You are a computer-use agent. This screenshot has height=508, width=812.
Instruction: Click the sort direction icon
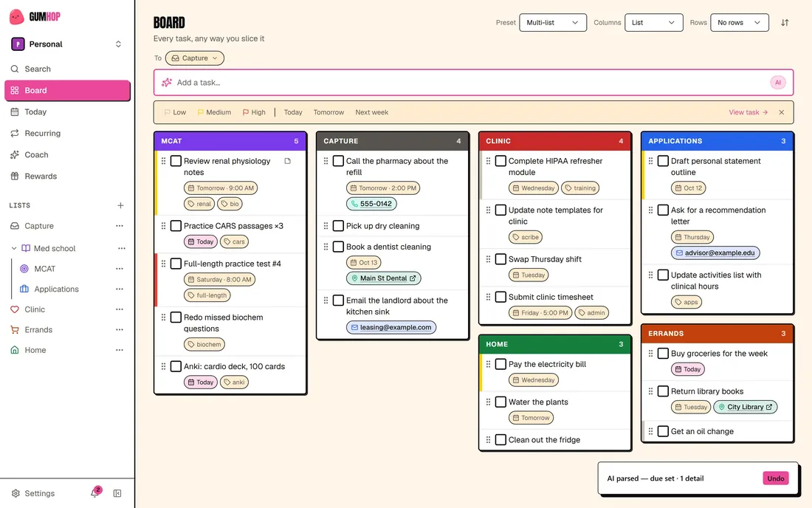click(x=785, y=23)
